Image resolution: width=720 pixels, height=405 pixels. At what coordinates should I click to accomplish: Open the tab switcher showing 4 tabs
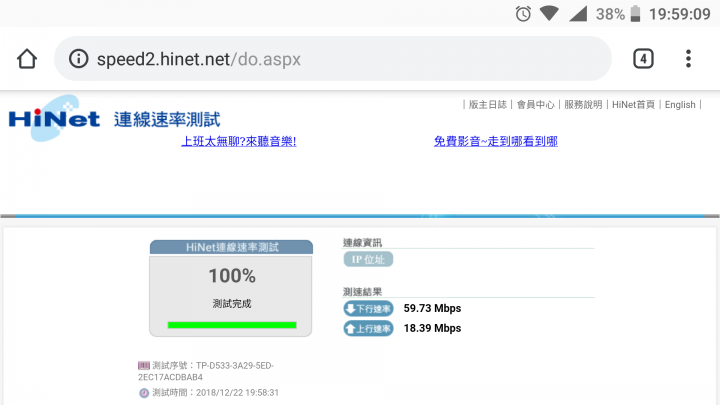(x=643, y=59)
